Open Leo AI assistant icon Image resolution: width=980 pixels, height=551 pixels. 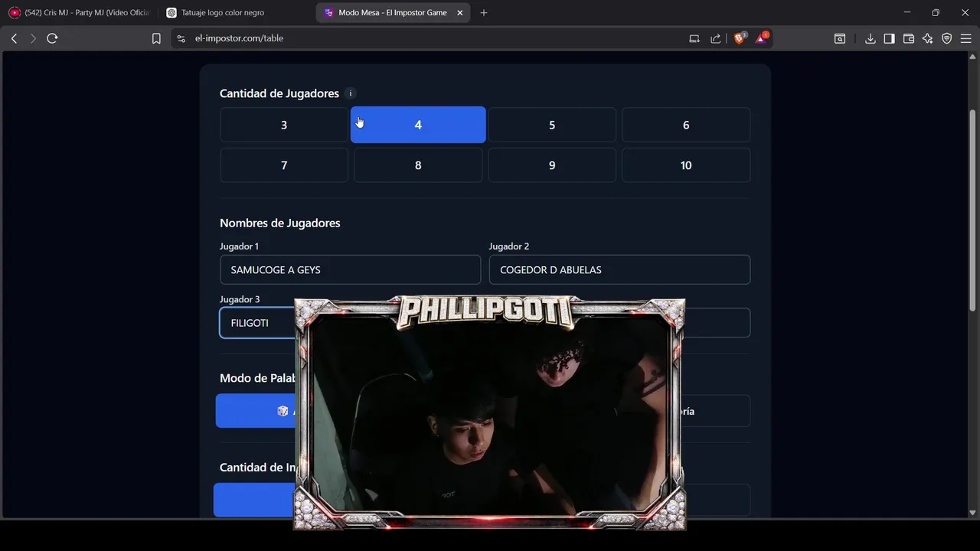click(928, 38)
